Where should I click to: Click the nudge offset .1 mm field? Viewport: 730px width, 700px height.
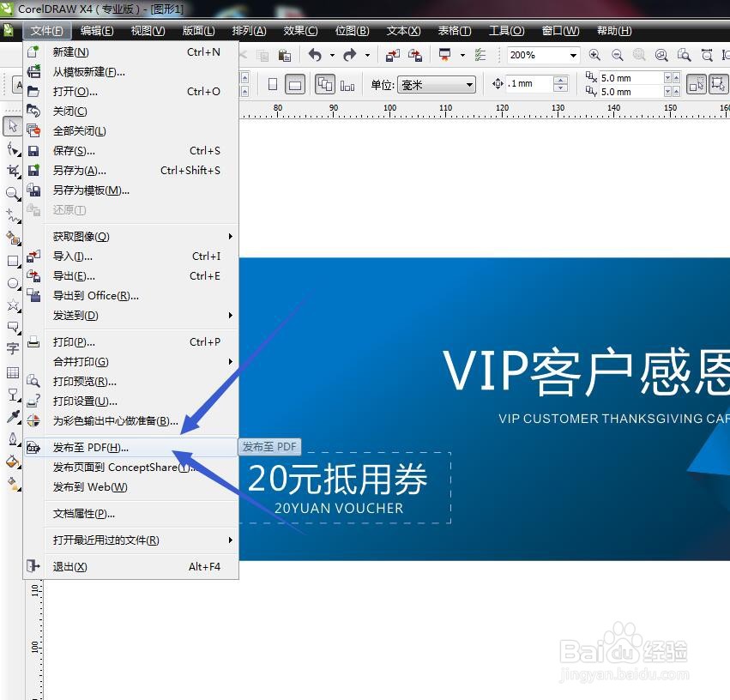[x=529, y=84]
